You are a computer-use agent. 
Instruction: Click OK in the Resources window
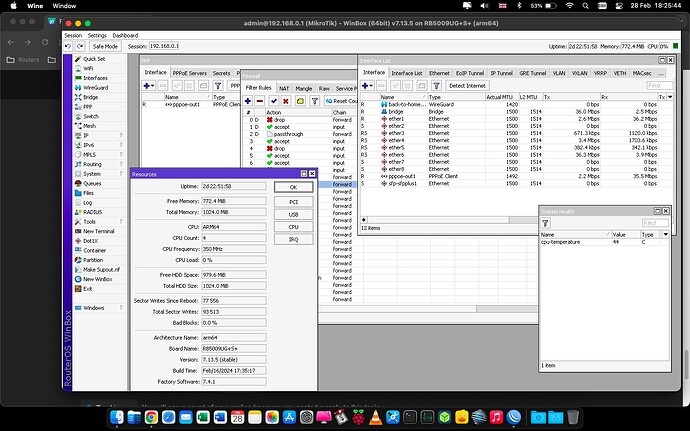pos(293,187)
